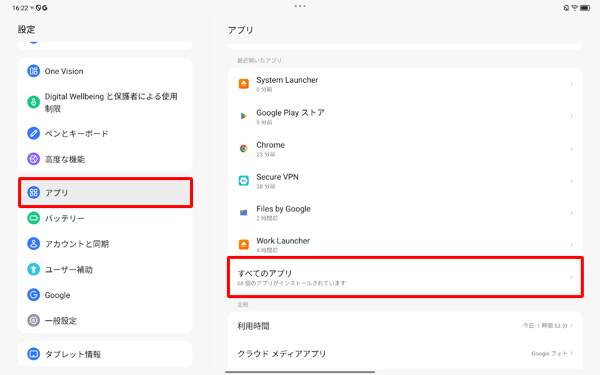
Task: Open Files by Google app info
Action: 405,213
